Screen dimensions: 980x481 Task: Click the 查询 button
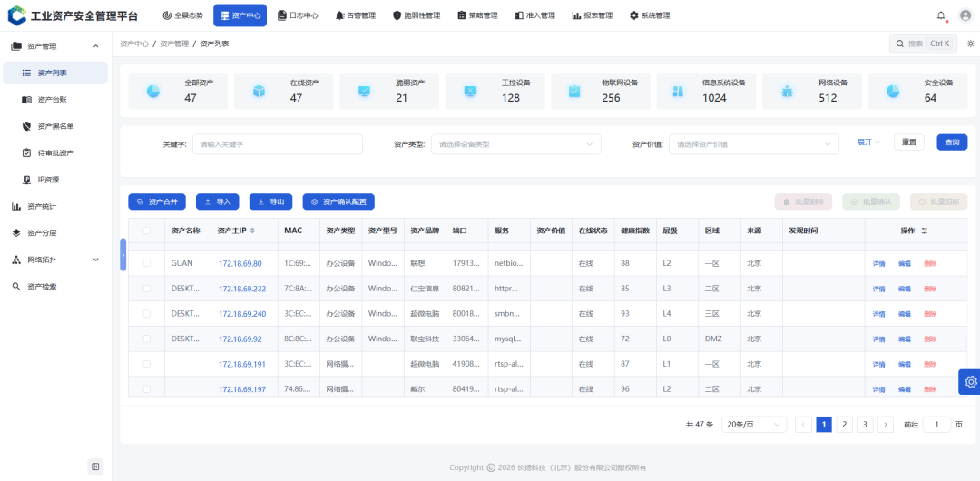tap(952, 142)
